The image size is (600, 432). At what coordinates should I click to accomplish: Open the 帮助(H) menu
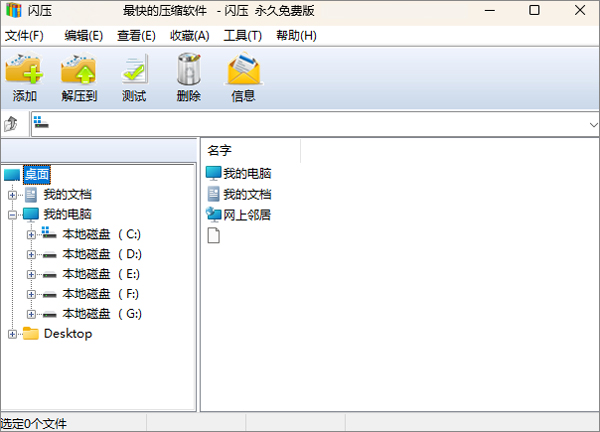[x=296, y=36]
